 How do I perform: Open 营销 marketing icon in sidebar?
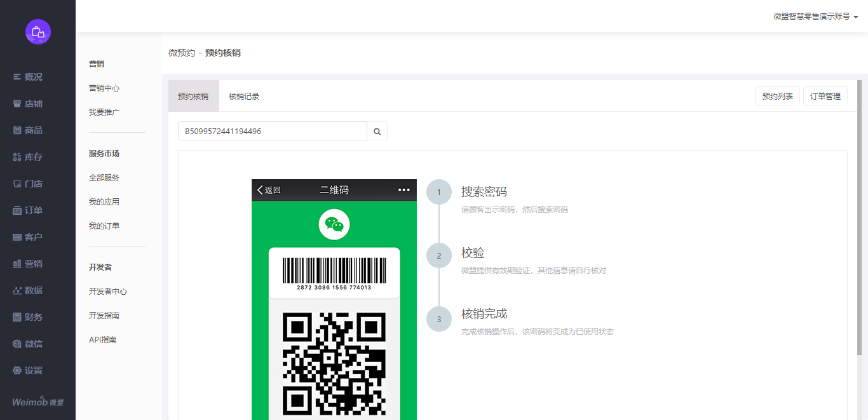coord(17,264)
